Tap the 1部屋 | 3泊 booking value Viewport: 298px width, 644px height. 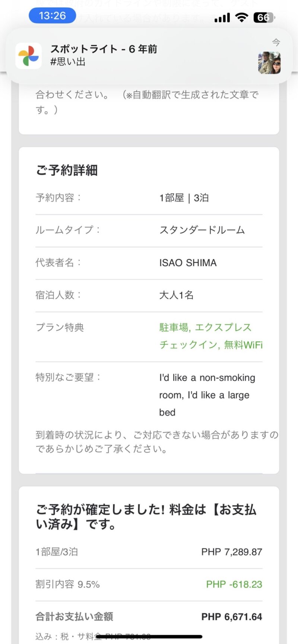point(184,198)
